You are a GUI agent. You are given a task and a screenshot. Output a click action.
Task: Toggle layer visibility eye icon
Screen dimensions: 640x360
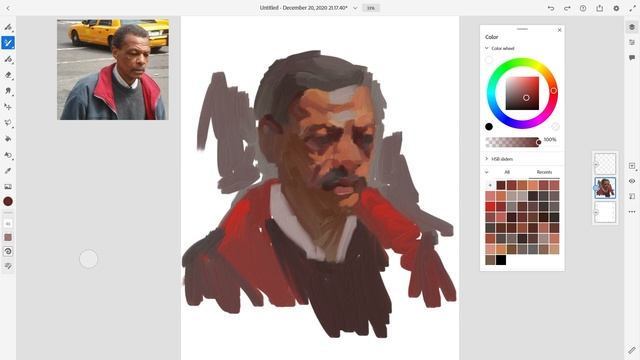632,181
